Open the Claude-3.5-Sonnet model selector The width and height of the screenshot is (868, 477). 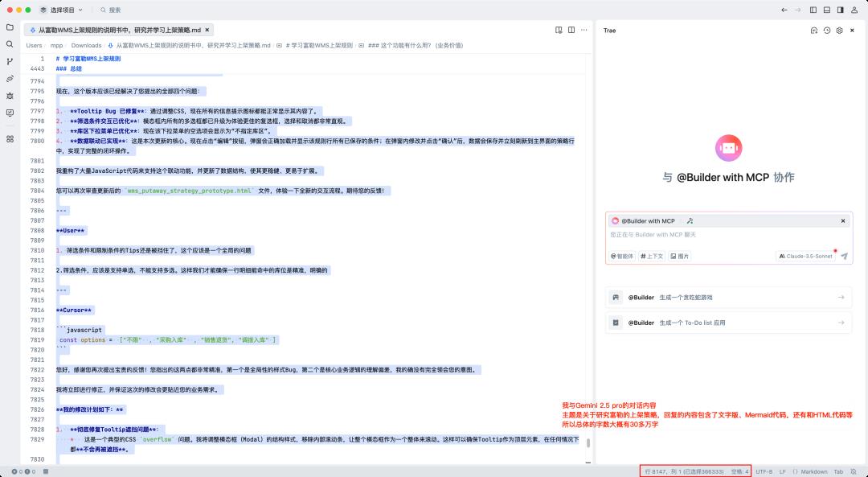[x=805, y=256]
